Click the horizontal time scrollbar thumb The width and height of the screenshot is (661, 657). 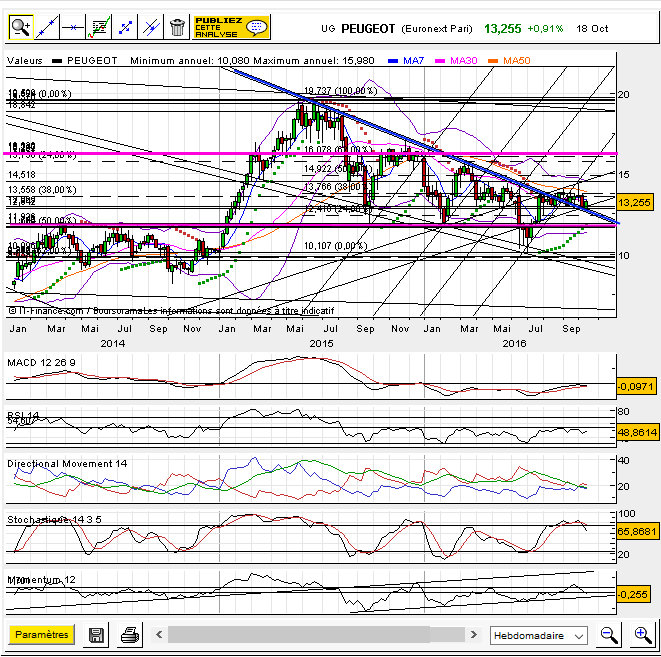click(299, 634)
